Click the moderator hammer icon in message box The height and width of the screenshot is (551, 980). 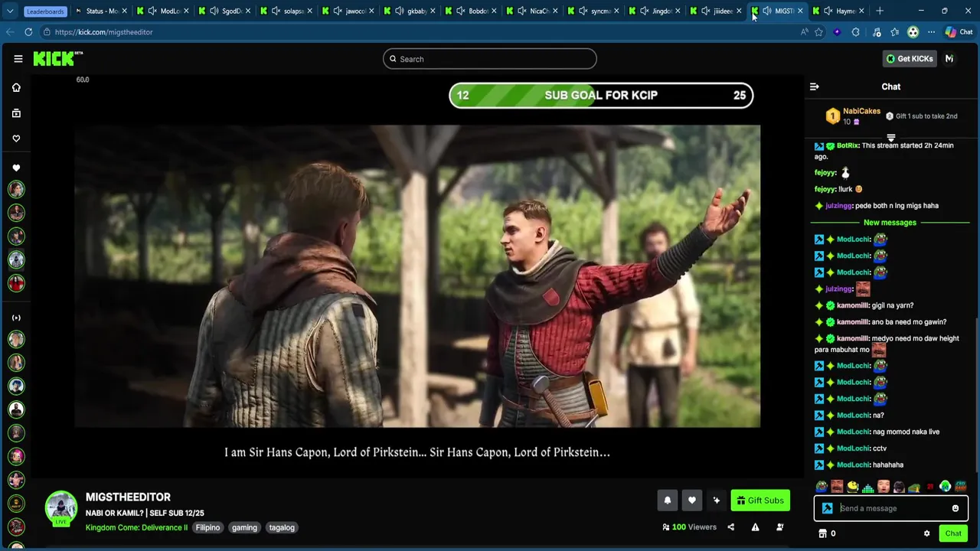coord(828,508)
